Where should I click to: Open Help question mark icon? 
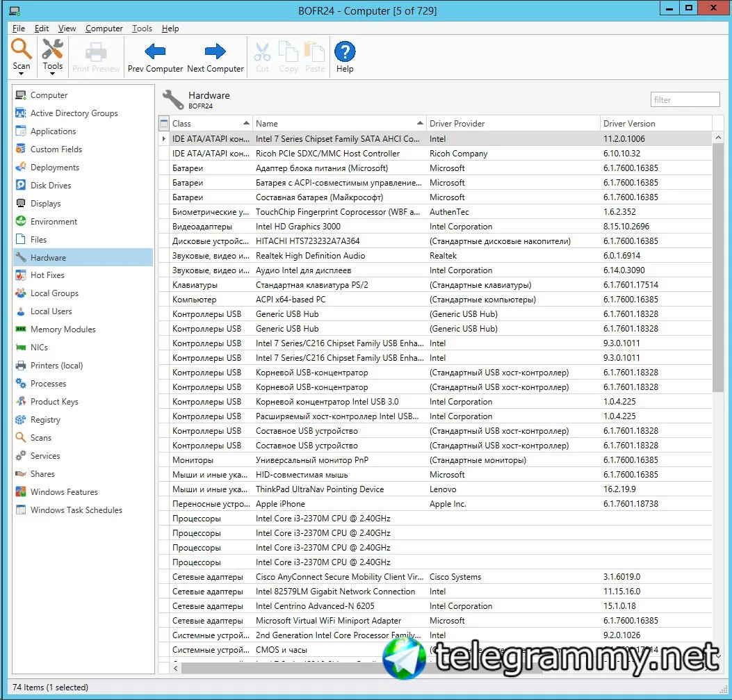(x=345, y=51)
